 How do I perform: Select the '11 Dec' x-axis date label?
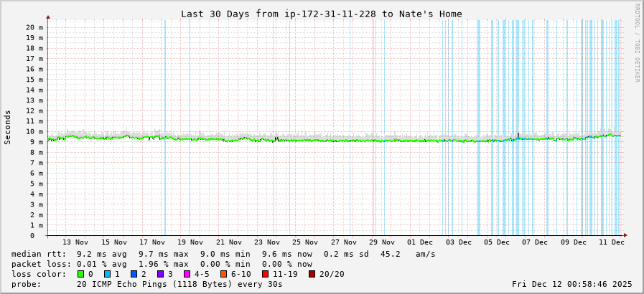coord(612,242)
